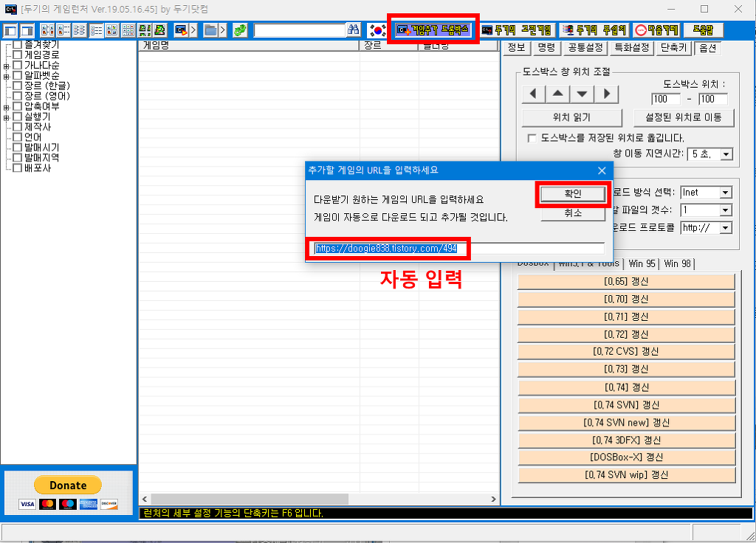
Task: Switch to the 정보 tab
Action: click(x=517, y=48)
